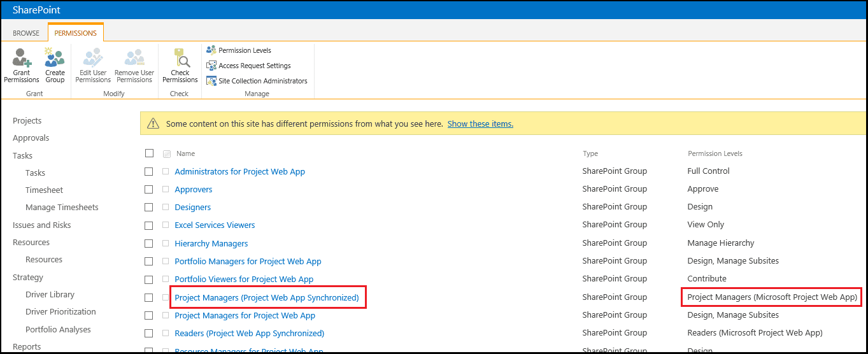Click the Grant Permissions icon
The height and width of the screenshot is (354, 868).
pyautogui.click(x=21, y=58)
